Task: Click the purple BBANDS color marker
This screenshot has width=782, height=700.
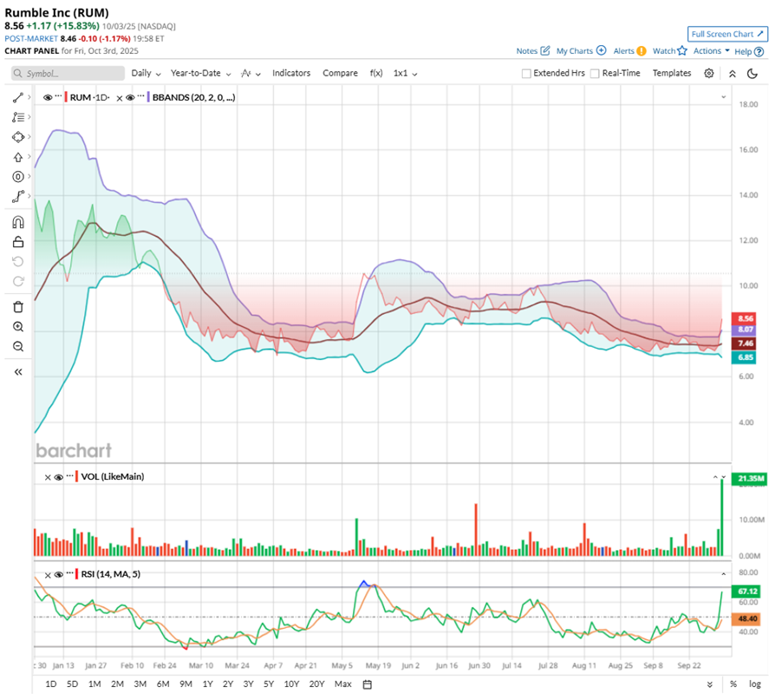Action: (148, 97)
